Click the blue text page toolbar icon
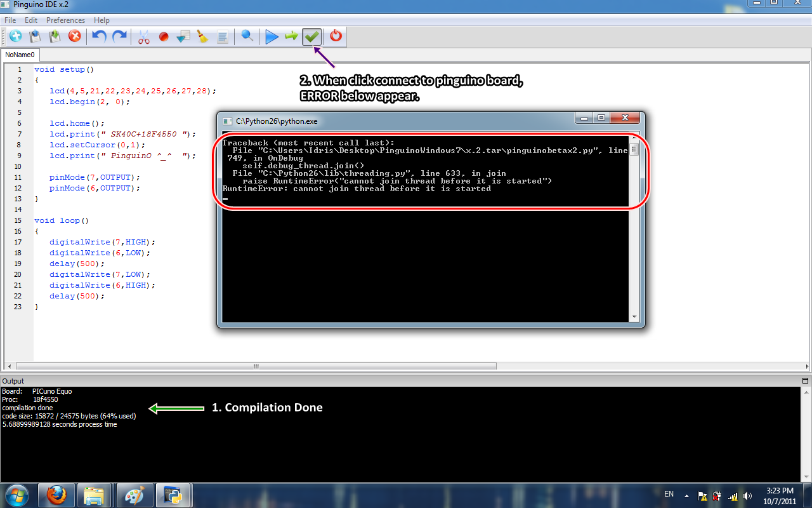 coord(223,37)
